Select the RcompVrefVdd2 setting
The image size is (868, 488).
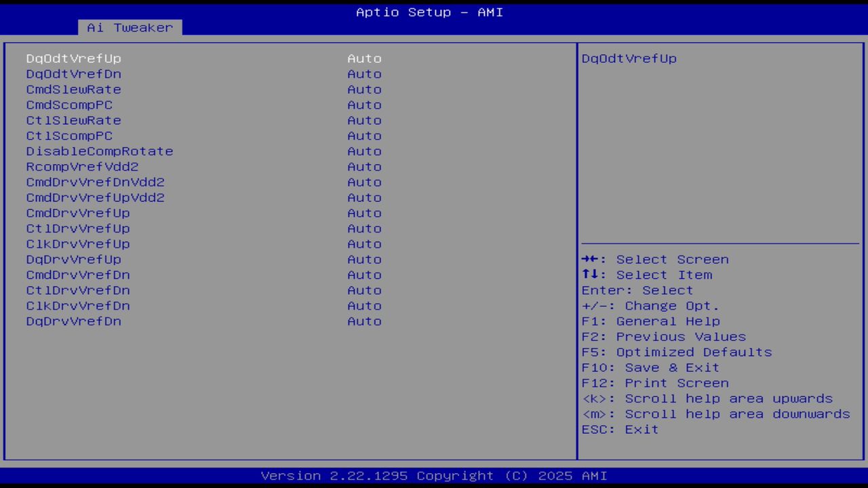pos(364,166)
